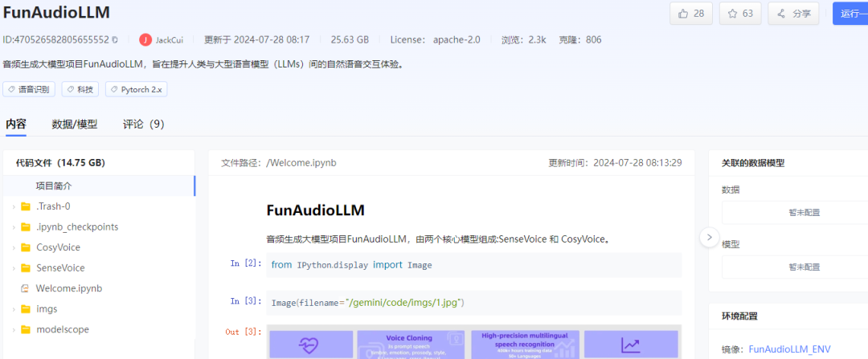Click tag icon of 科技 label
Screen dimensions: 868x359
pos(71,89)
